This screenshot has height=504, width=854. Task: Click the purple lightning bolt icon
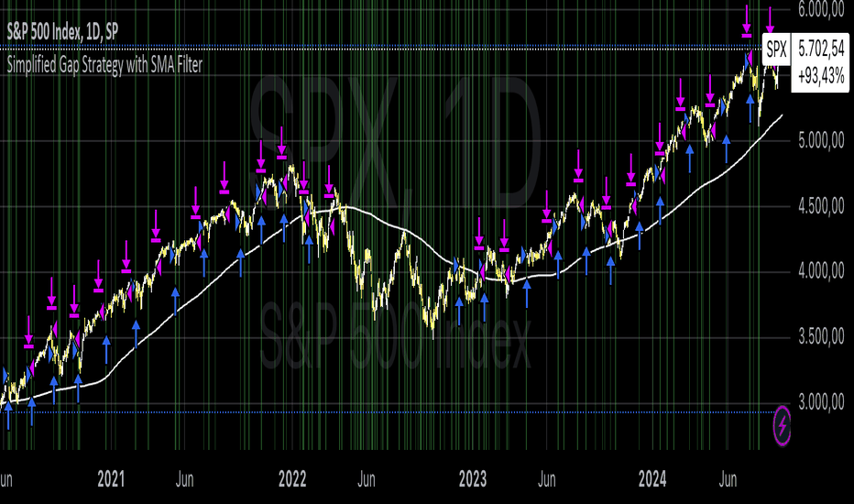coord(783,426)
